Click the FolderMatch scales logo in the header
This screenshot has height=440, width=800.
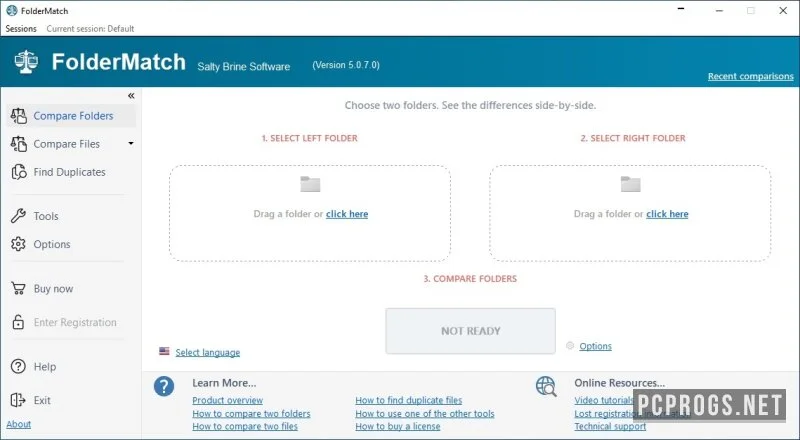click(x=26, y=62)
